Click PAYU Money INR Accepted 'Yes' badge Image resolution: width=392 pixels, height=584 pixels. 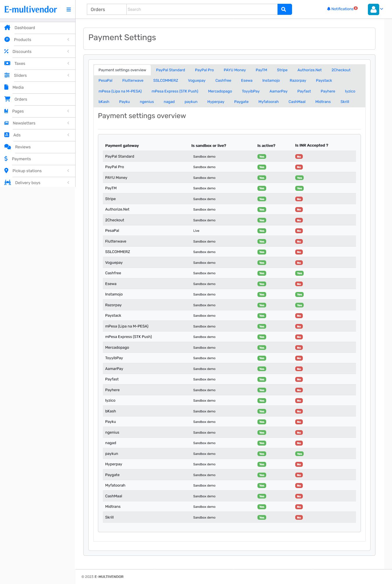pyautogui.click(x=299, y=178)
